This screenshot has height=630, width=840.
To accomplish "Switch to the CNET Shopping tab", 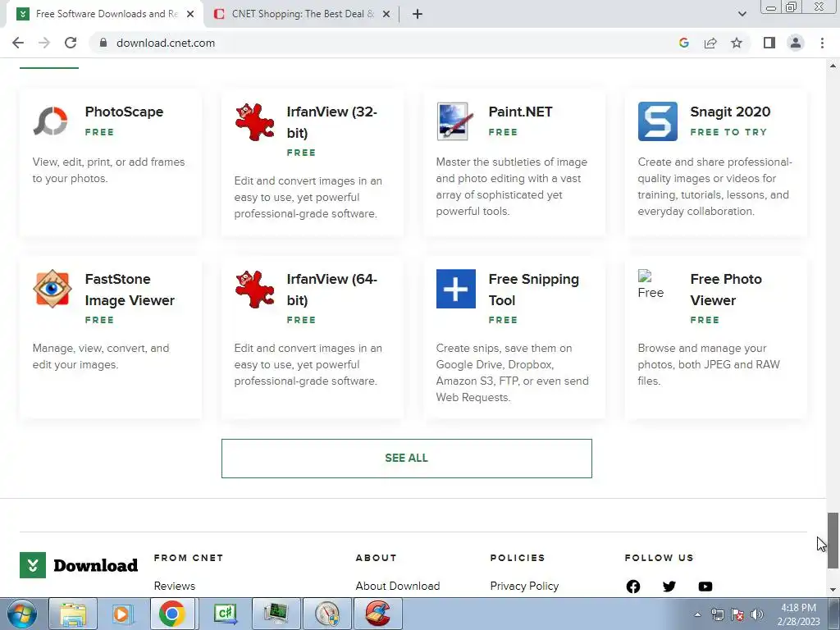I will click(304, 14).
